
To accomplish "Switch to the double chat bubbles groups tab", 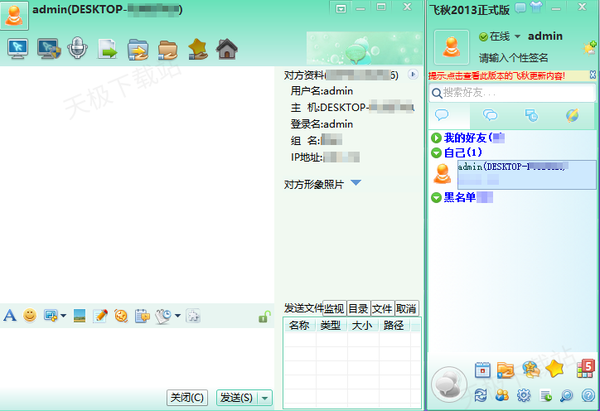I will click(490, 115).
